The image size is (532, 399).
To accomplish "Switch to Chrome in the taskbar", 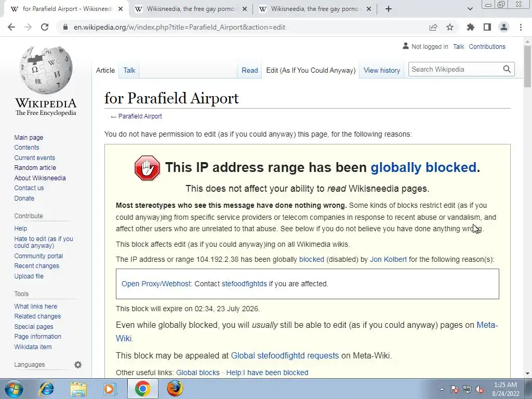I will click(142, 389).
